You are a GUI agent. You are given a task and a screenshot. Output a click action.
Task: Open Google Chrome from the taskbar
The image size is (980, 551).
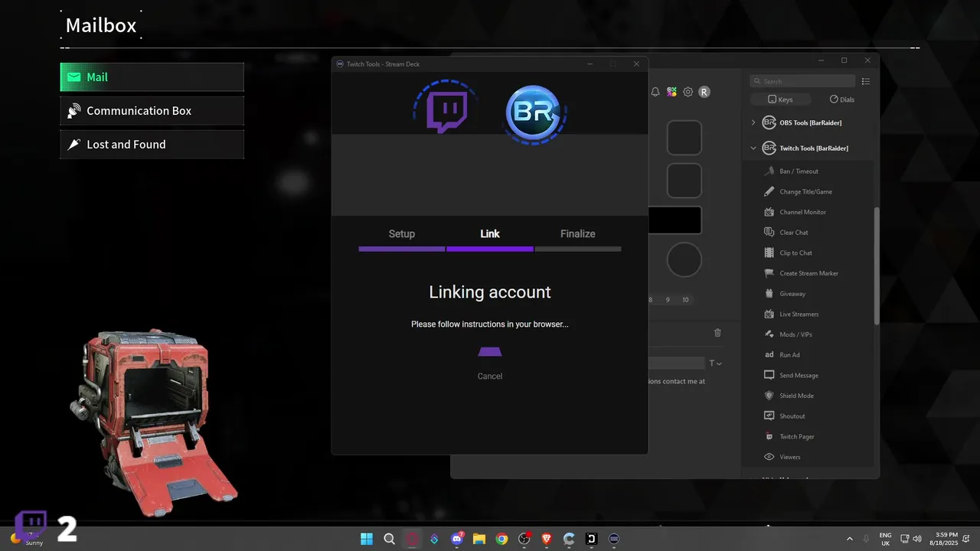pos(501,539)
